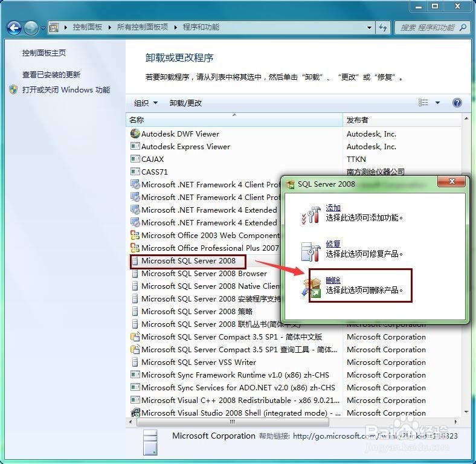The image size is (476, 464).
Task: Click the horizontal scrollbar right arrow
Action: [455, 422]
